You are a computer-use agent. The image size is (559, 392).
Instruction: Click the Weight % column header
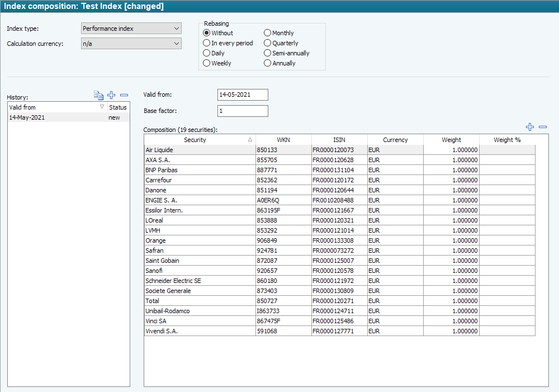point(507,140)
